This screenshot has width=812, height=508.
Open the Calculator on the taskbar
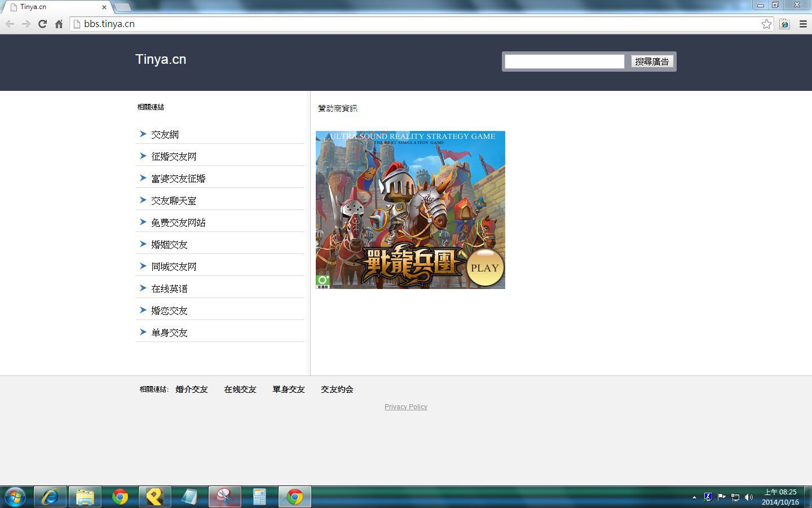(x=260, y=497)
